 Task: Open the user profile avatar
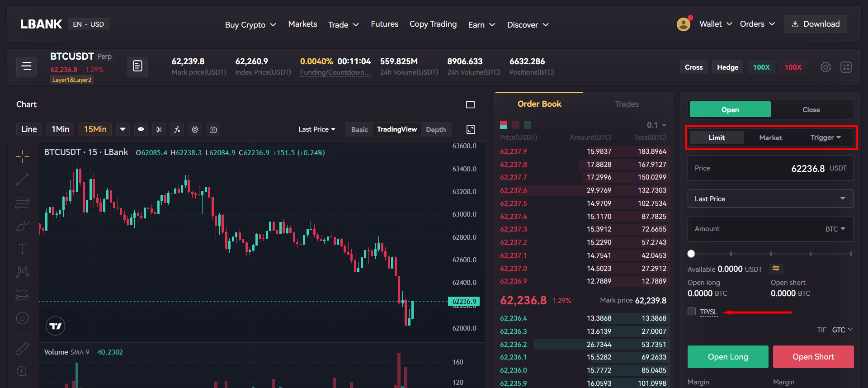684,24
